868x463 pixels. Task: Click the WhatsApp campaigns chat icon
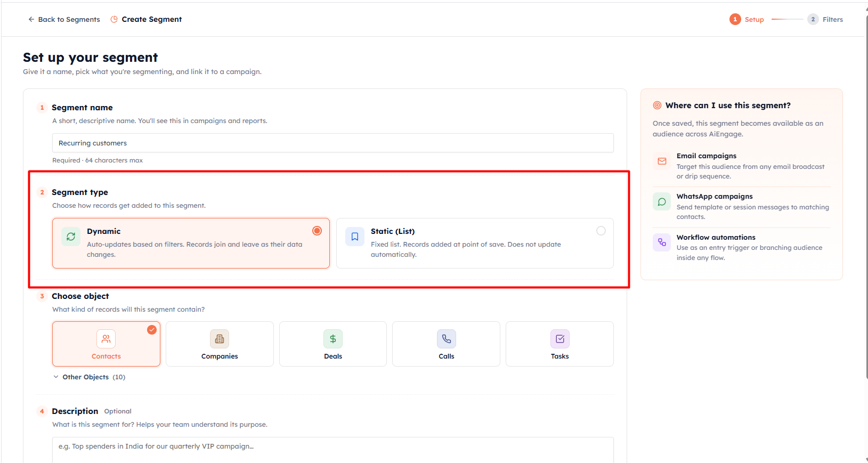[x=662, y=202]
